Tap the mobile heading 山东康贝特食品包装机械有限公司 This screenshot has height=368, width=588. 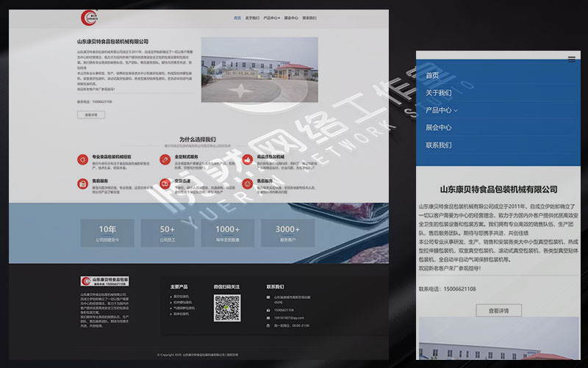pyautogui.click(x=499, y=190)
